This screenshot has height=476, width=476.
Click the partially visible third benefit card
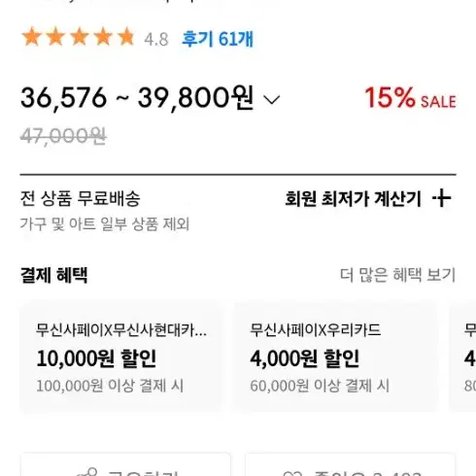pos(462,357)
